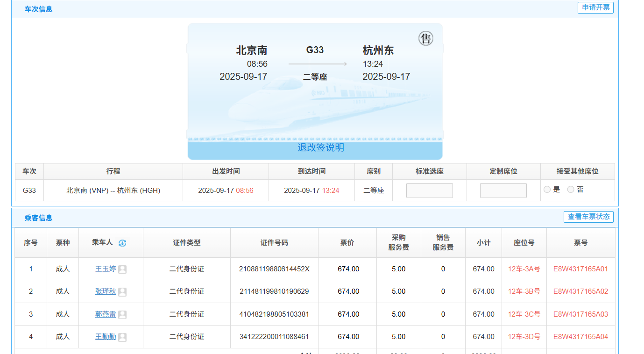Open passenger 王勤勤 details link
The width and height of the screenshot is (644, 354).
click(106, 337)
